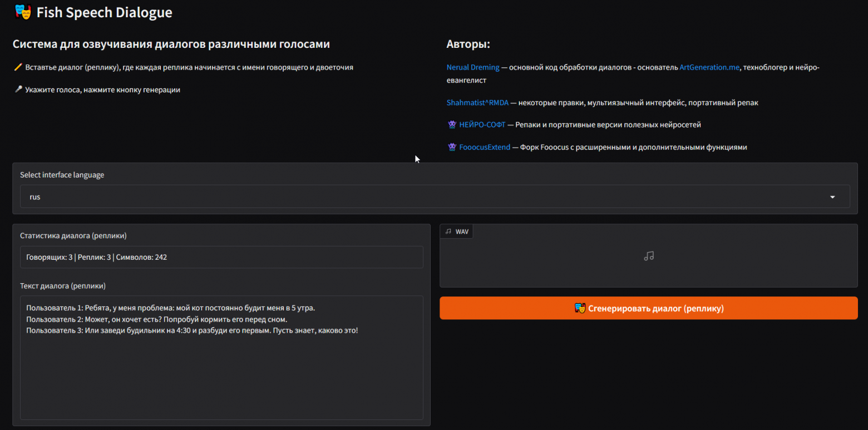The height and width of the screenshot is (430, 868).
Task: Visit the НЕЙРО-СОФТ link
Action: click(x=482, y=125)
